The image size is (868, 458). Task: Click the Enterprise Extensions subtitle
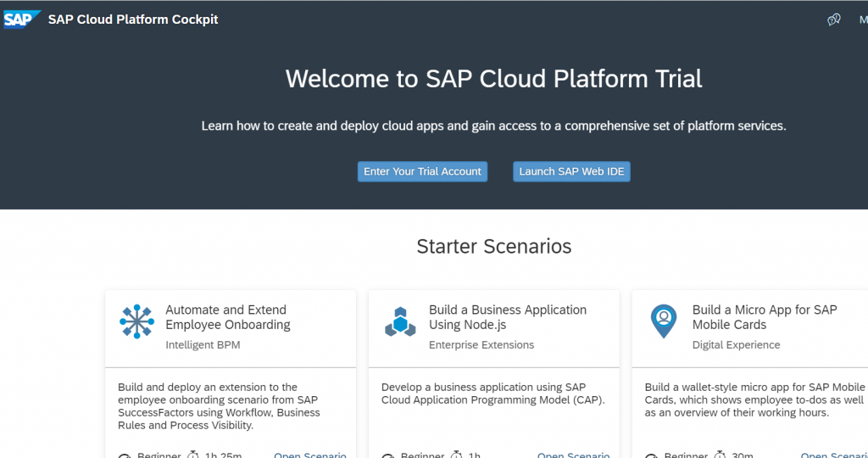(481, 345)
